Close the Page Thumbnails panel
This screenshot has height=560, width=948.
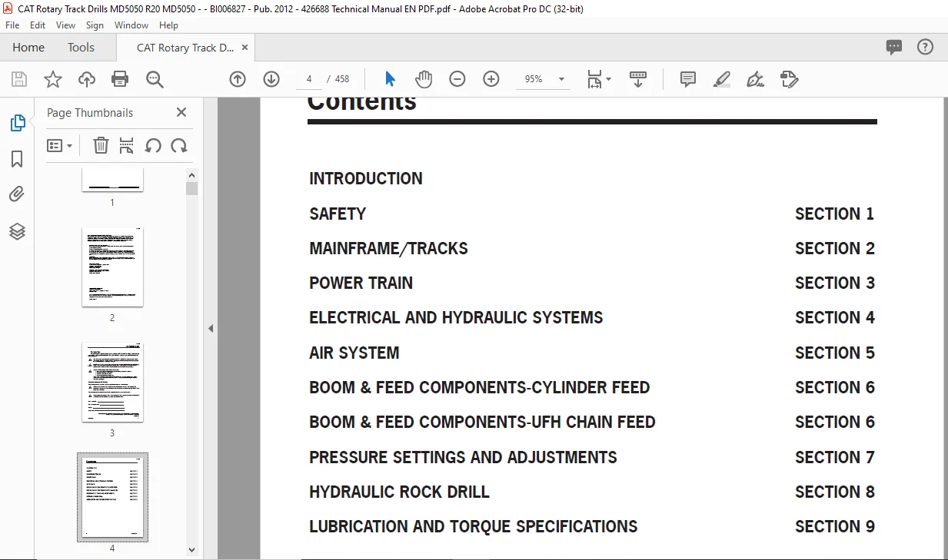pos(181,112)
